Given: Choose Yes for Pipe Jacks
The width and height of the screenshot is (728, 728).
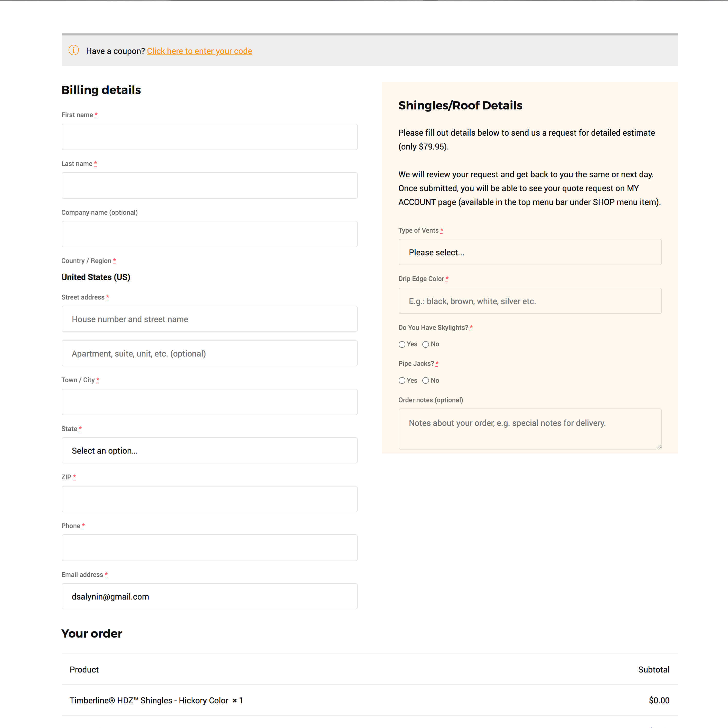Looking at the screenshot, I should tap(402, 381).
